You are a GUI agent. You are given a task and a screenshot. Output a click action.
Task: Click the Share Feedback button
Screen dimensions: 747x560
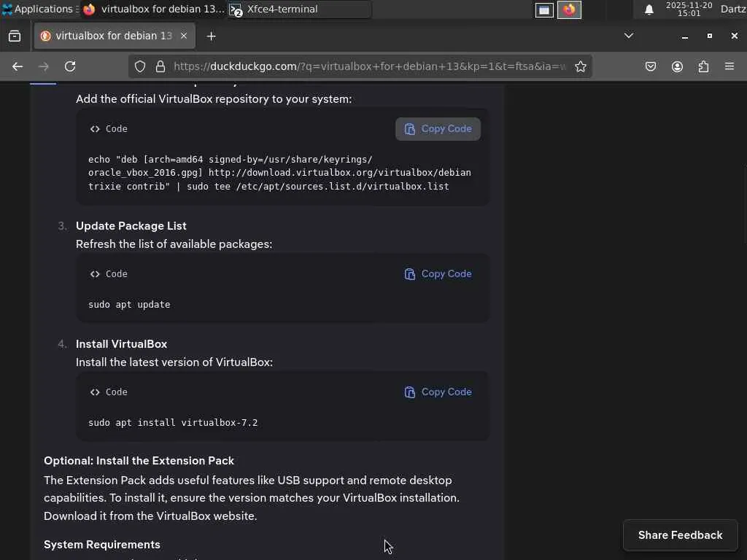pos(681,535)
